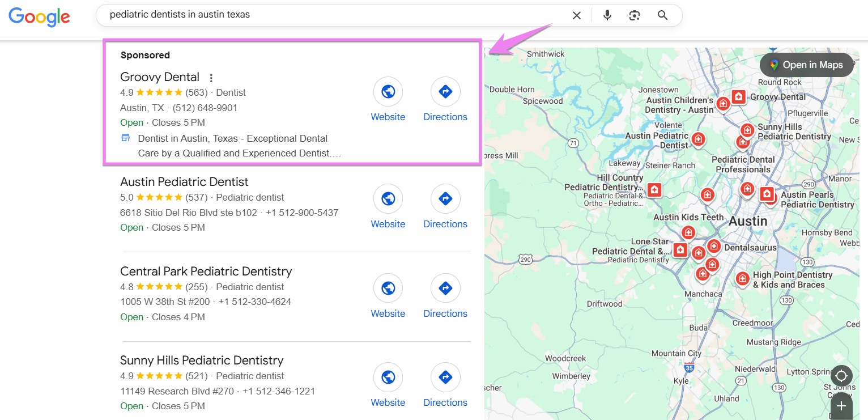This screenshot has width=868, height=420.
Task: Click the storefront icon beside the sponsored description
Action: point(125,137)
